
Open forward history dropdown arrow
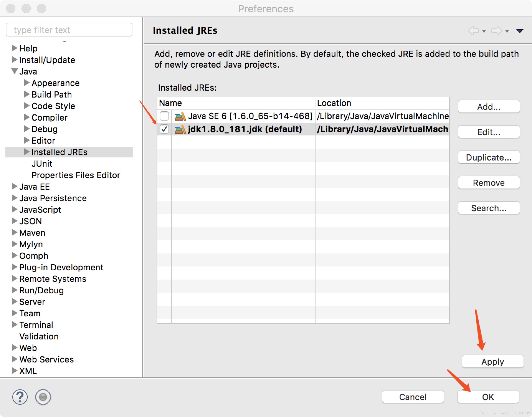pos(507,31)
